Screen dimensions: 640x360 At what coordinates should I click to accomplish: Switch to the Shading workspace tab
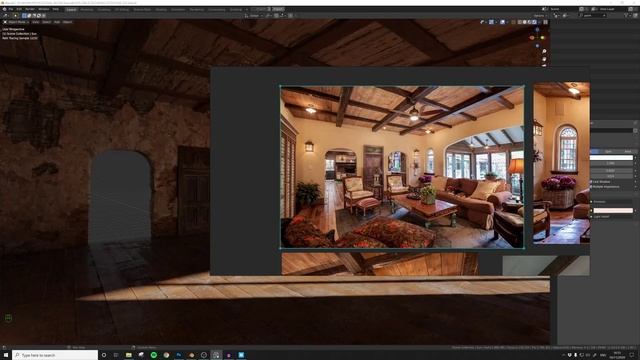161,9
